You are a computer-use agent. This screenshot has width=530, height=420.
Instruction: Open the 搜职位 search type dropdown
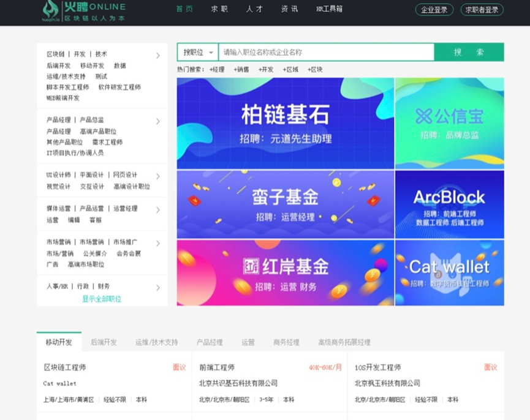point(198,52)
